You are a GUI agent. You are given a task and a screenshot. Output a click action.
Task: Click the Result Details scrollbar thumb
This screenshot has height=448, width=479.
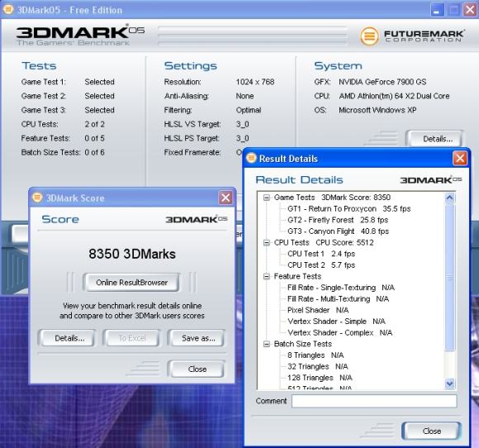[x=449, y=277]
